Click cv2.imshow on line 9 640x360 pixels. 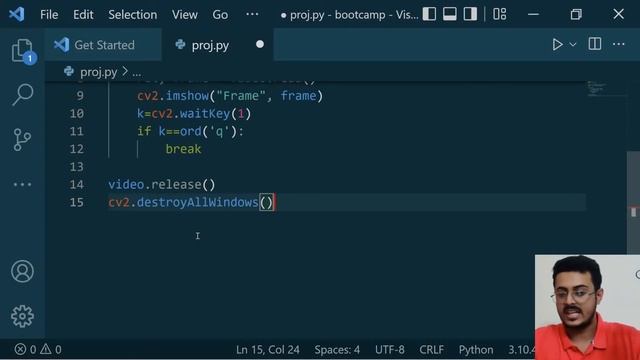[x=173, y=96]
